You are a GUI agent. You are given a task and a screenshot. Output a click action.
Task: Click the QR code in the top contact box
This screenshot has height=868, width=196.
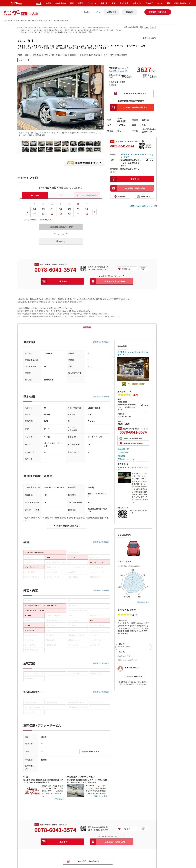[x=142, y=146]
